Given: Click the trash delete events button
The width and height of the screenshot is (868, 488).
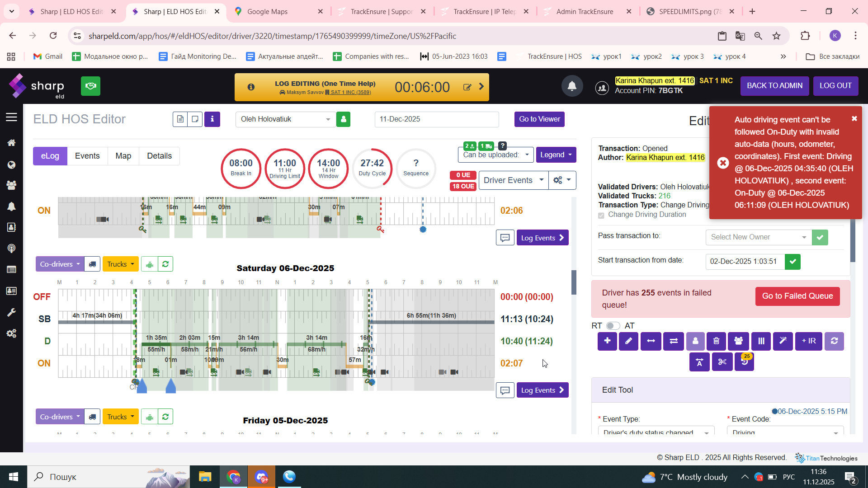Looking at the screenshot, I should (717, 341).
